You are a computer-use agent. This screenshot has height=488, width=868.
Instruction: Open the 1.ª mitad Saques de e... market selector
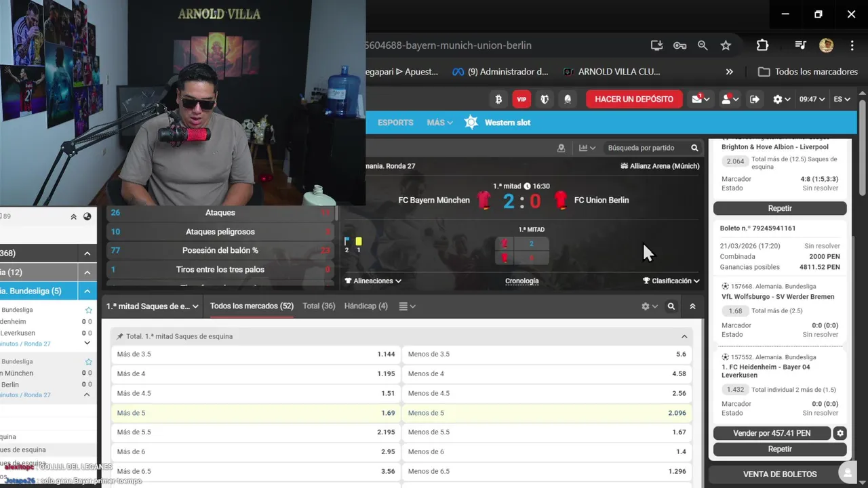click(x=153, y=306)
